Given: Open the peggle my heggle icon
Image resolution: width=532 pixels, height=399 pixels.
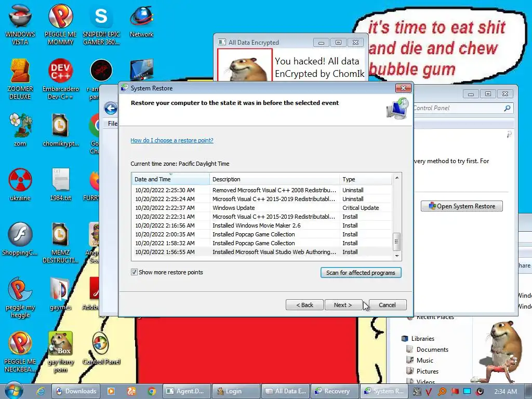Looking at the screenshot, I should click(20, 297).
